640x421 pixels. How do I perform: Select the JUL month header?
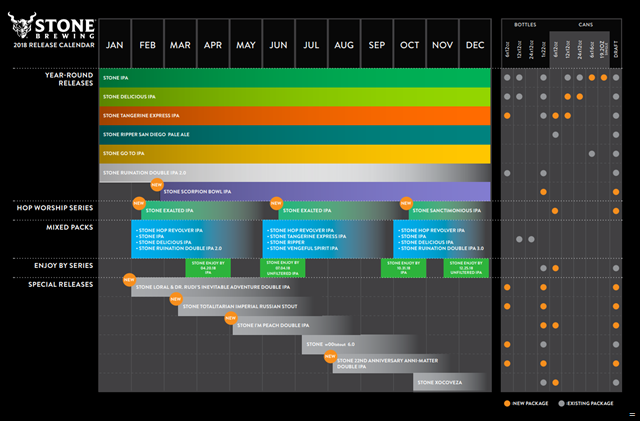coord(311,43)
